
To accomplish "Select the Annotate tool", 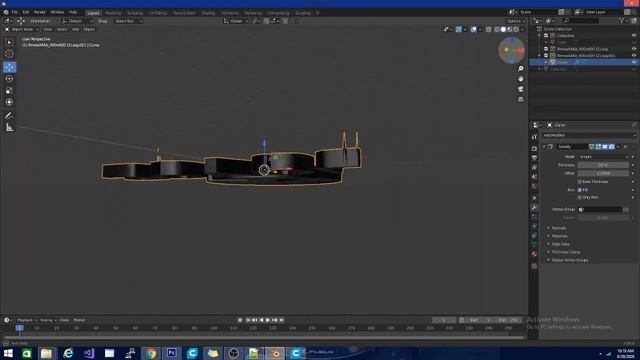I will [9, 116].
